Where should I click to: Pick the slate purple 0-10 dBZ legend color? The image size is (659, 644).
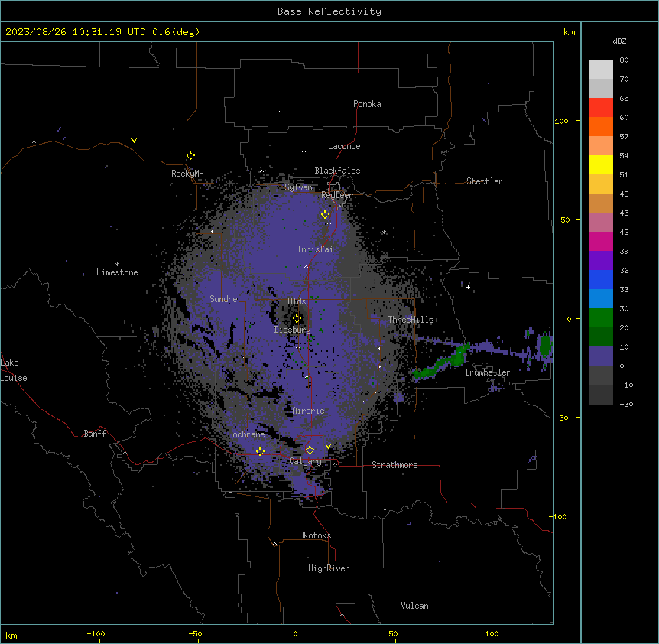pyautogui.click(x=601, y=356)
